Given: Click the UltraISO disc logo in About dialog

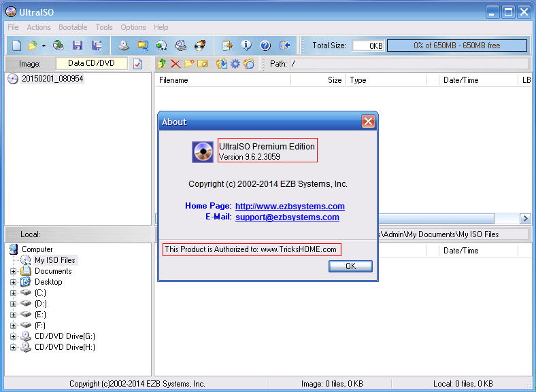Looking at the screenshot, I should pyautogui.click(x=203, y=152).
